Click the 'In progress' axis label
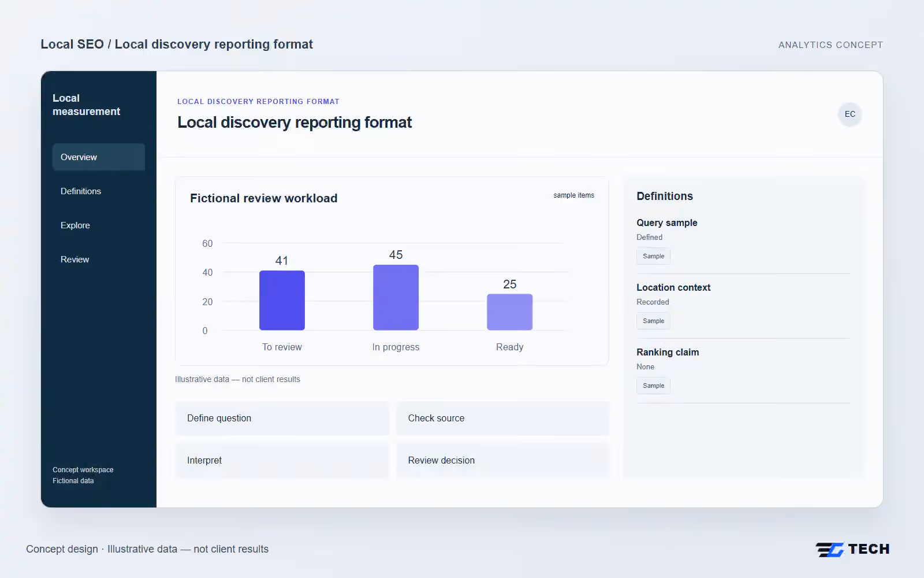 pyautogui.click(x=396, y=347)
